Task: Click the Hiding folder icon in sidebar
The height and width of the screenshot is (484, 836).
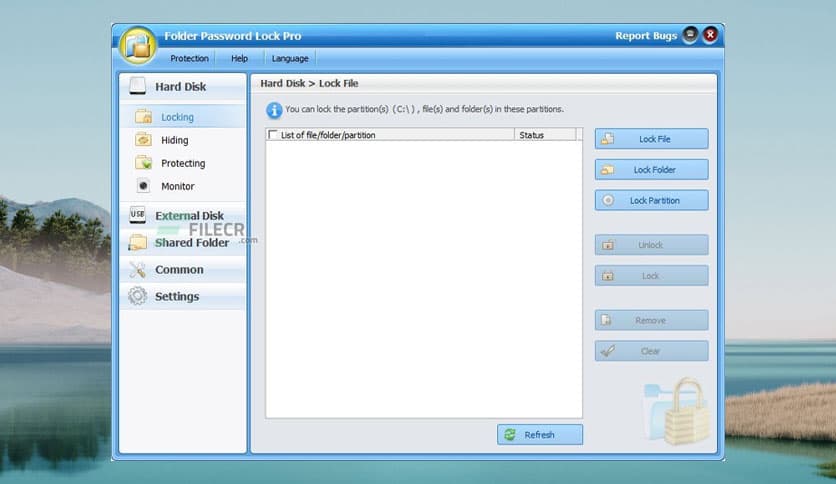Action: 143,140
